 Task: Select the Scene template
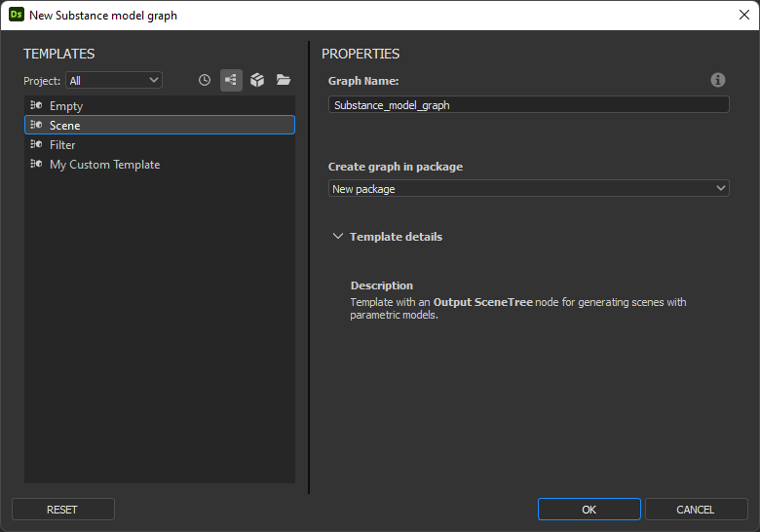(x=65, y=126)
